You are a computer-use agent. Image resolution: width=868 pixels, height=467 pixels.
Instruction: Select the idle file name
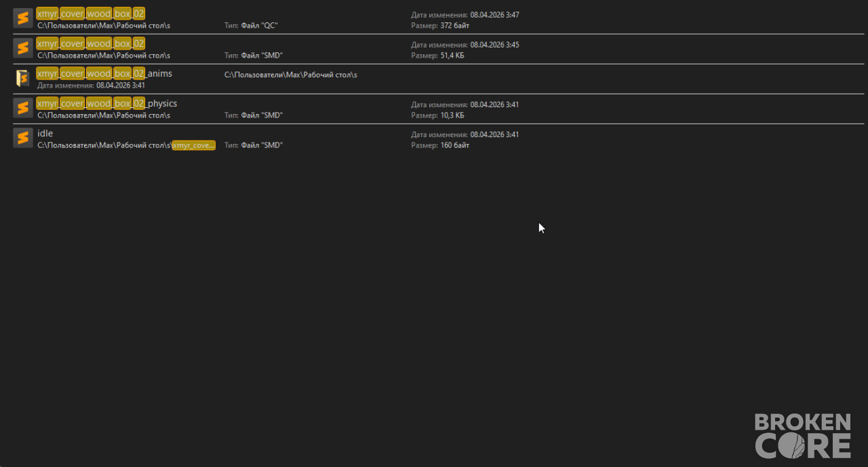(45, 133)
